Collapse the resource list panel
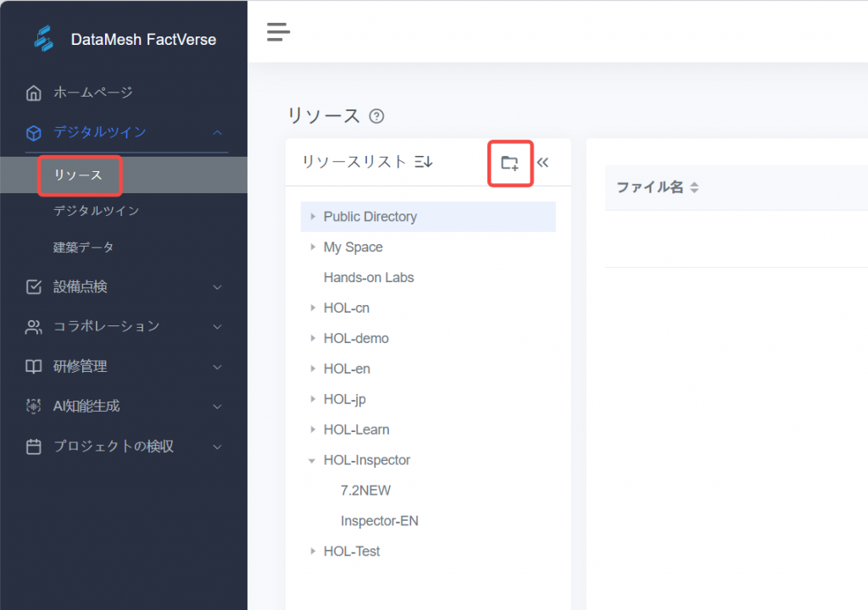Image resolution: width=868 pixels, height=610 pixels. point(542,162)
